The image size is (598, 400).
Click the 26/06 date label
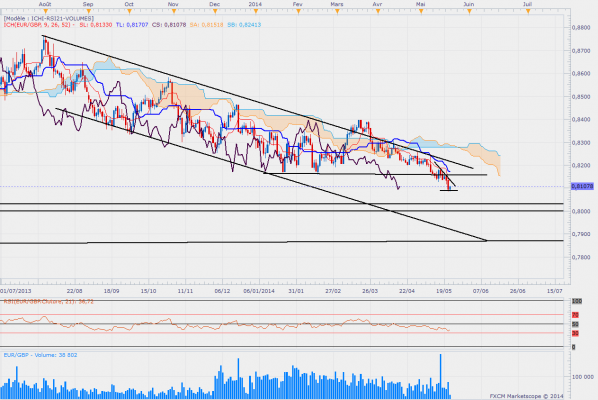point(518,291)
